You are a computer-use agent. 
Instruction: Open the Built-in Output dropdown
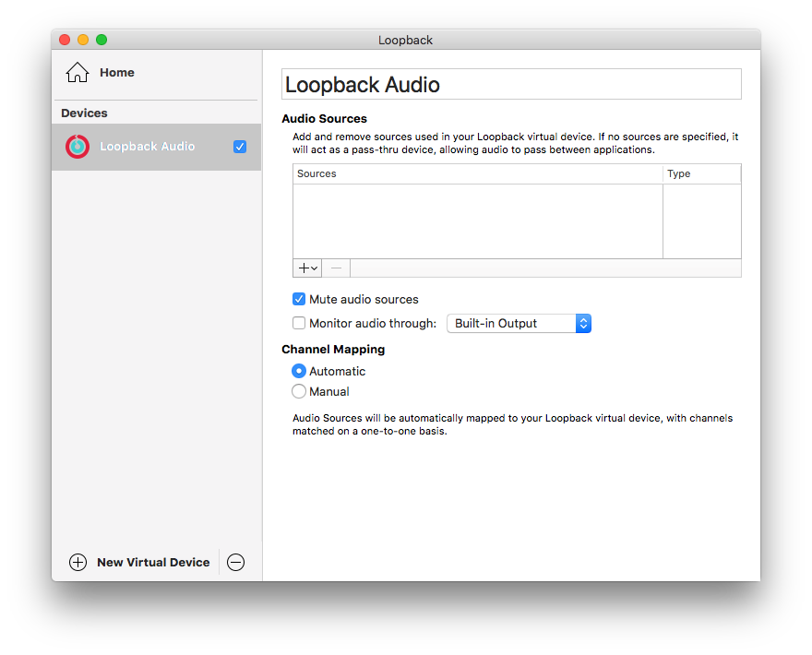pos(519,323)
